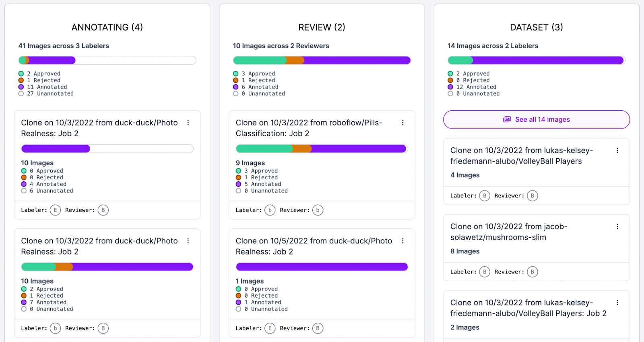Click the 6 Annotated legend entry
The height and width of the screenshot is (342, 644).
click(256, 87)
